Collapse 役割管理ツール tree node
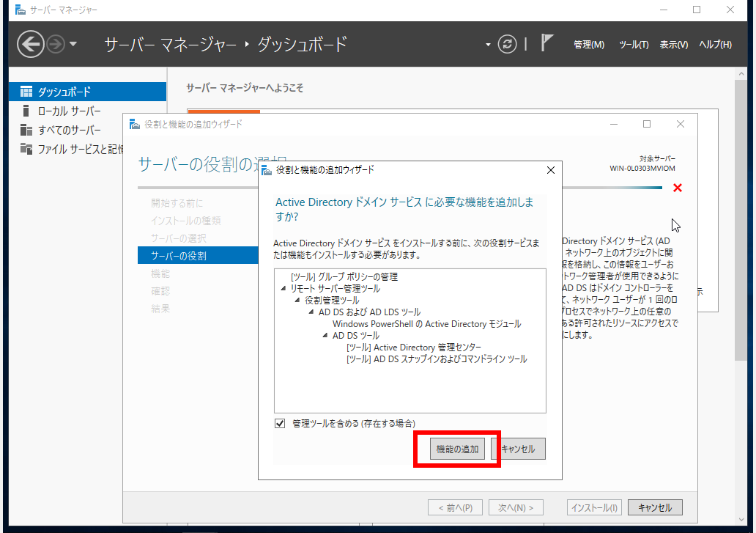Screen dimensions: 756x533 click(297, 300)
